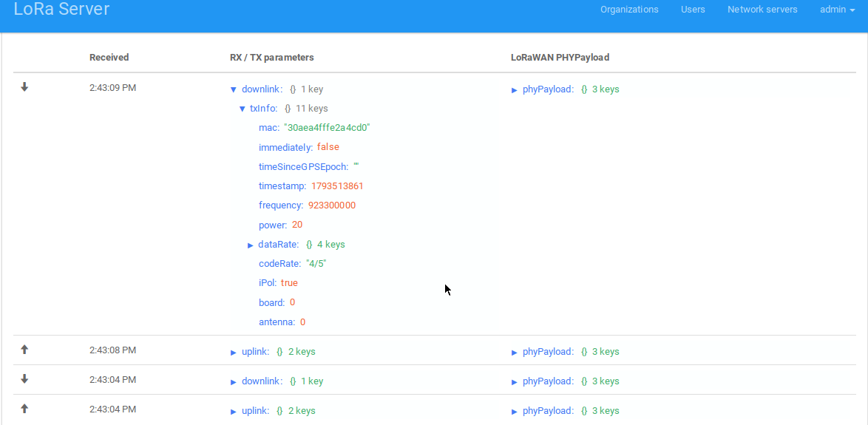Click the downlink arrow icon for 2:43:04 PM

pyautogui.click(x=24, y=379)
